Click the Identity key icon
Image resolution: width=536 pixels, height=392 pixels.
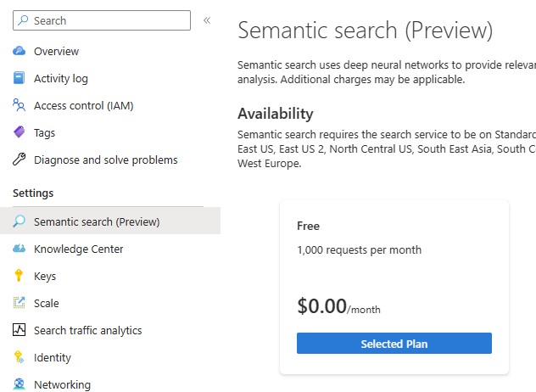tap(20, 358)
